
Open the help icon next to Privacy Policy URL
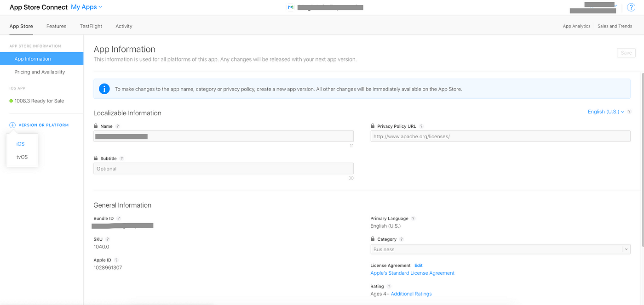[x=421, y=126]
